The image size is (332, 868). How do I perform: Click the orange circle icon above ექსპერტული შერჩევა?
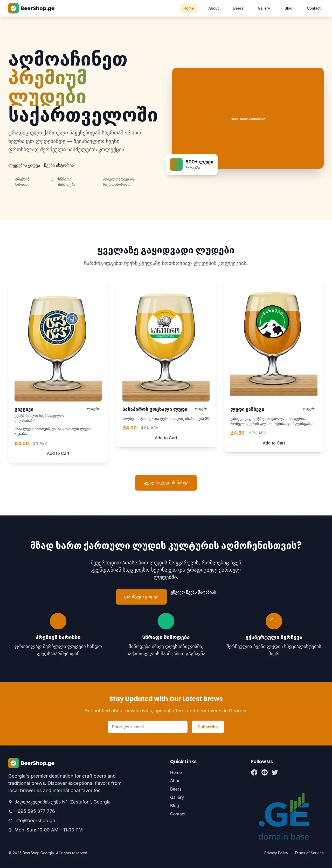[274, 621]
